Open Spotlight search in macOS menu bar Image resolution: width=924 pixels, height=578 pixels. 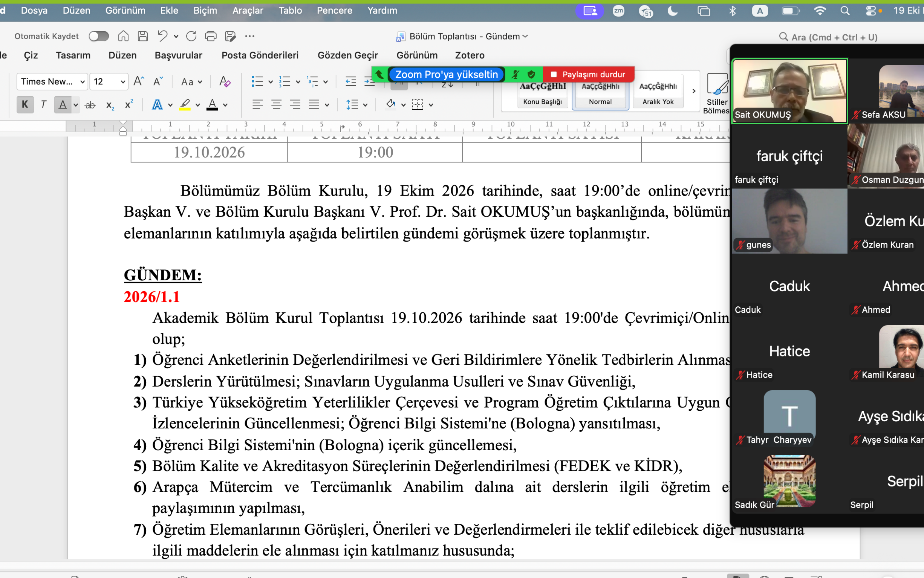[x=845, y=11]
